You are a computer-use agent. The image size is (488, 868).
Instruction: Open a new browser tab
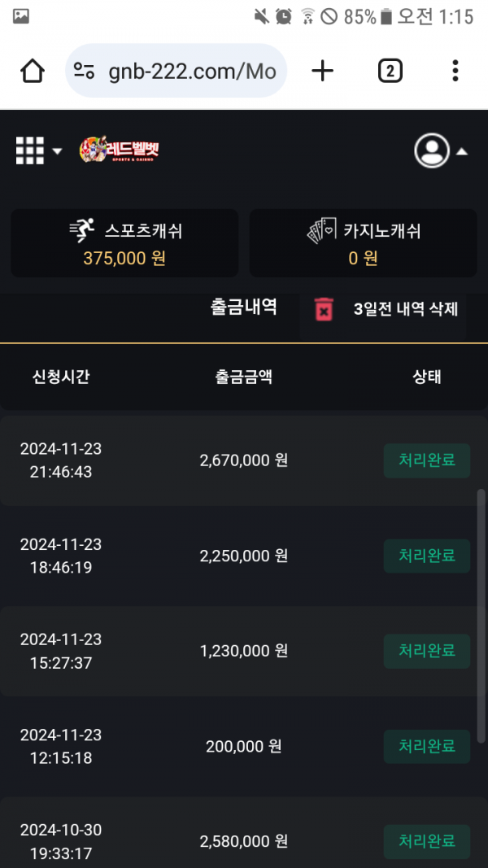tap(323, 72)
